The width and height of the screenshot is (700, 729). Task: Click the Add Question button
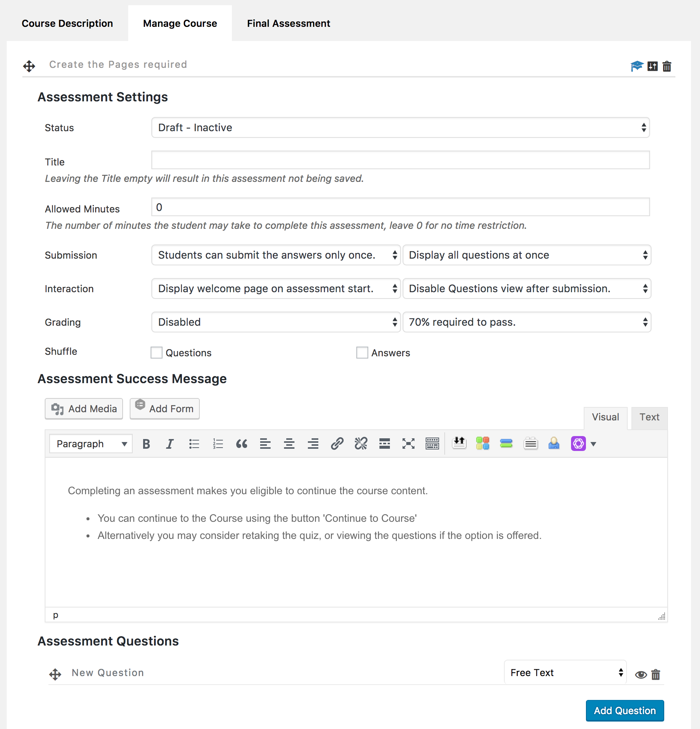point(625,711)
